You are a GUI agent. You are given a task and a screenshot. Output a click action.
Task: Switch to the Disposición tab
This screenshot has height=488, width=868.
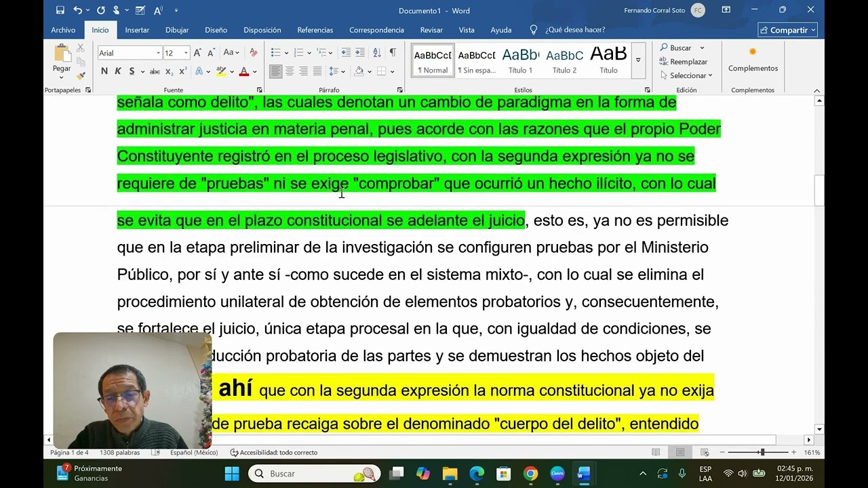click(262, 30)
